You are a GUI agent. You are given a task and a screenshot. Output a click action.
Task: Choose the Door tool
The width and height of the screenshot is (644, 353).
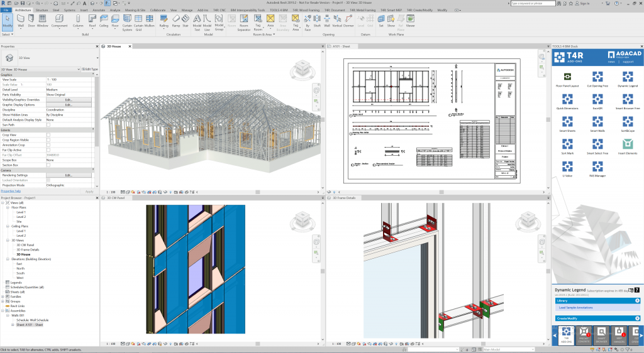pos(31,21)
